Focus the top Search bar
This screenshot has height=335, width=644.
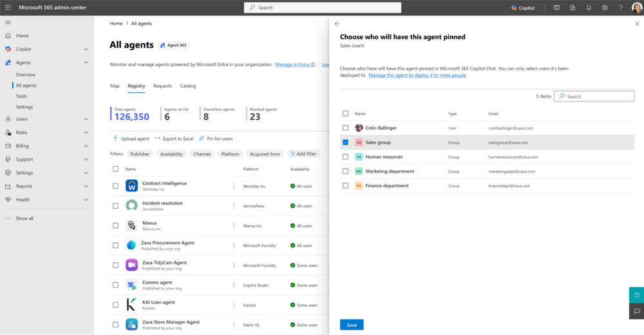[x=322, y=7]
